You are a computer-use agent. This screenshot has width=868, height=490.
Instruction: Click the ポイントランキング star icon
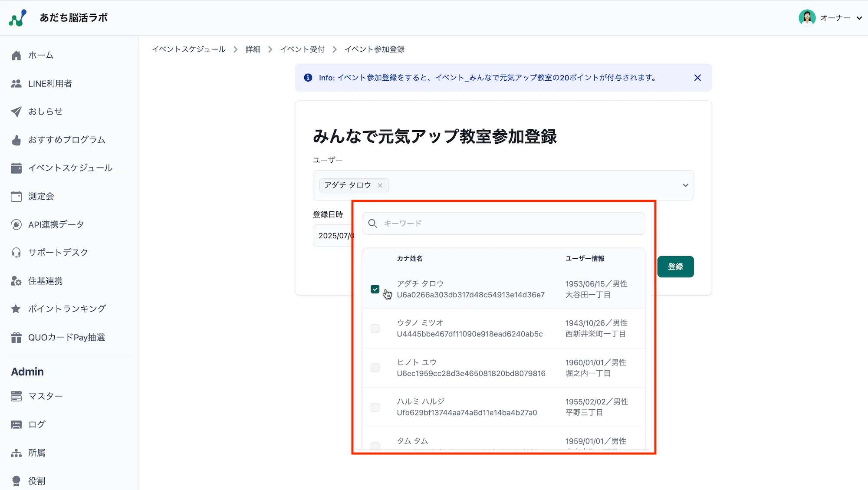pyautogui.click(x=16, y=309)
